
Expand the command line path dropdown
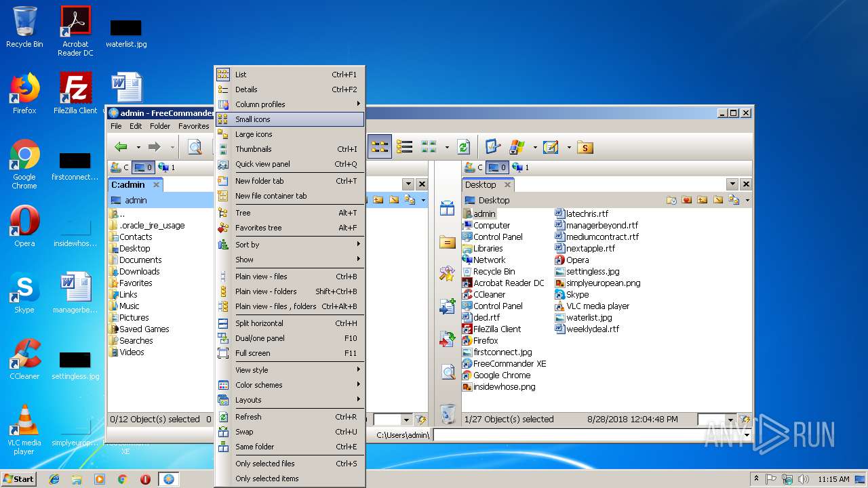tap(747, 434)
